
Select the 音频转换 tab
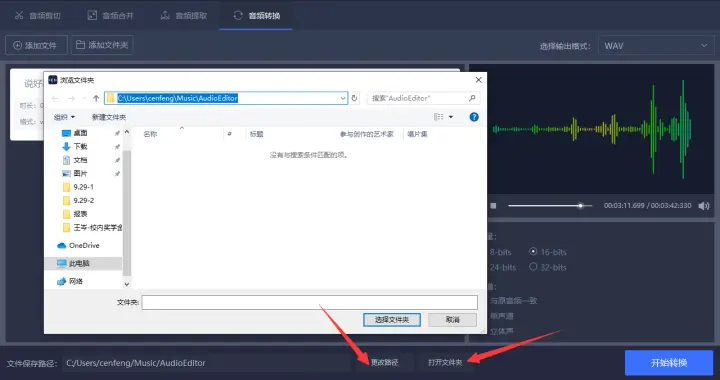point(257,16)
